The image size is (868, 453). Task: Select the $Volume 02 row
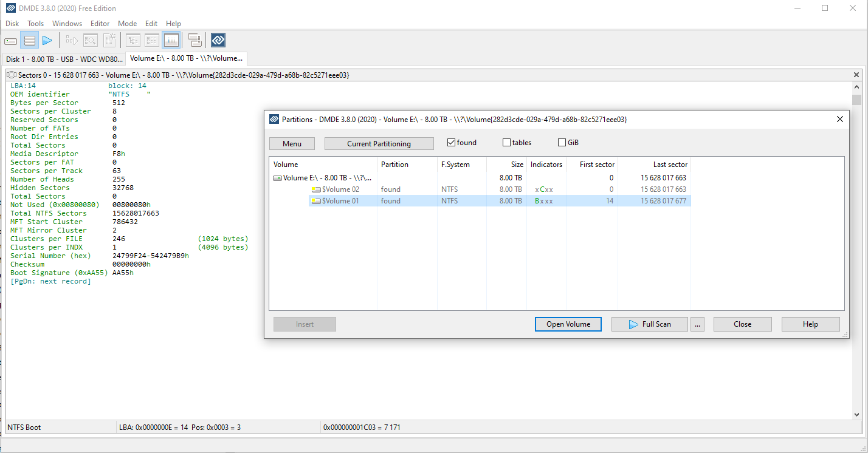(500, 189)
